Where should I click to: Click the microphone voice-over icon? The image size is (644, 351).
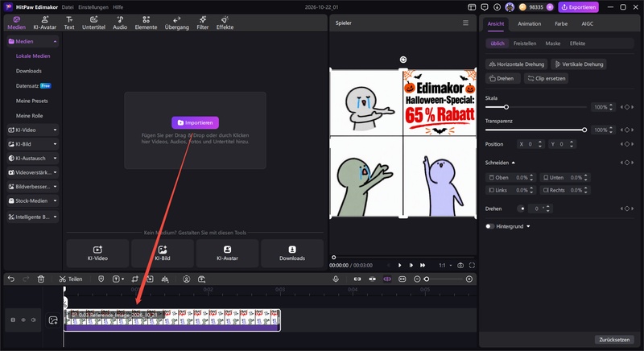[336, 279]
